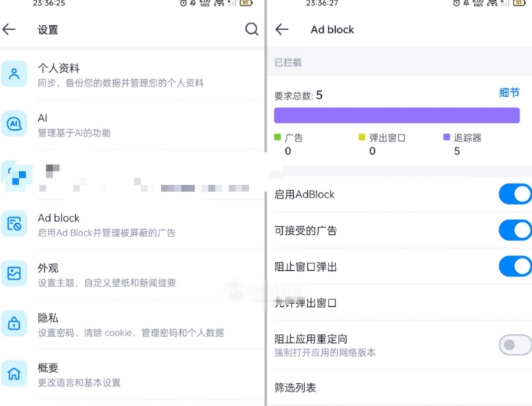532x406 pixels.
Task: Click the purple blocked requests bar
Action: 397,115
